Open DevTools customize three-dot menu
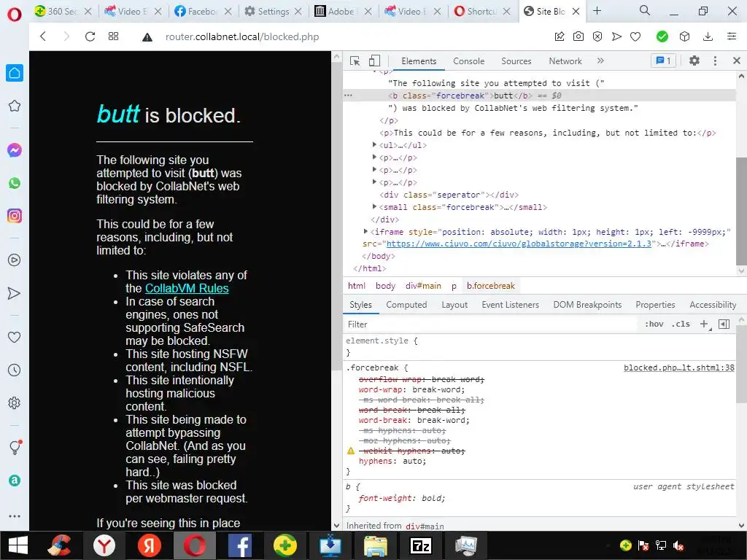Viewport: 747px width, 560px height. tap(715, 61)
